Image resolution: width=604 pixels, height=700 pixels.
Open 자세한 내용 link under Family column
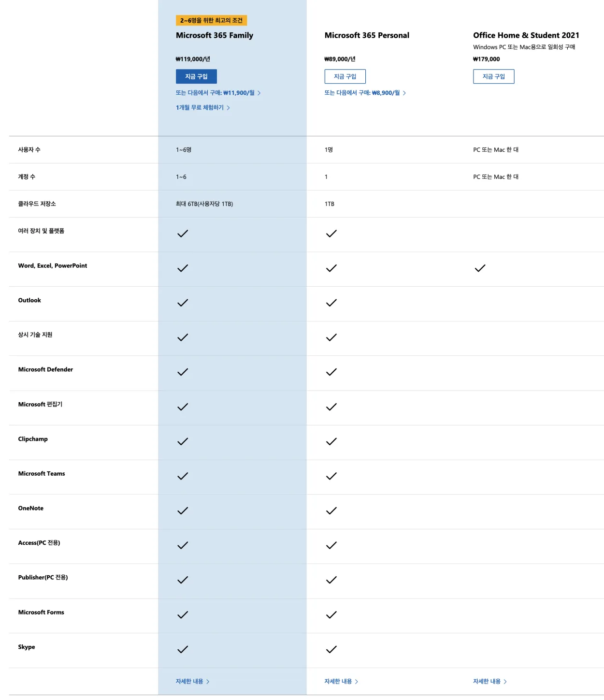[193, 682]
